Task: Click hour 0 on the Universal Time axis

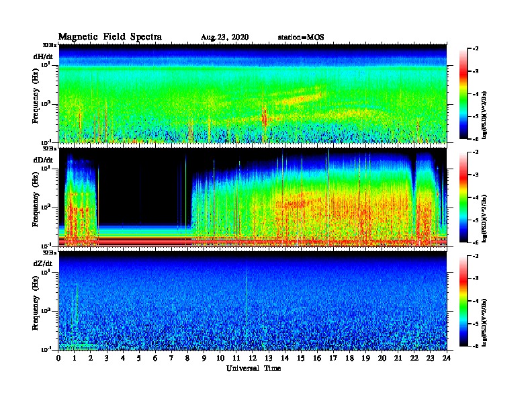Action: (x=58, y=358)
